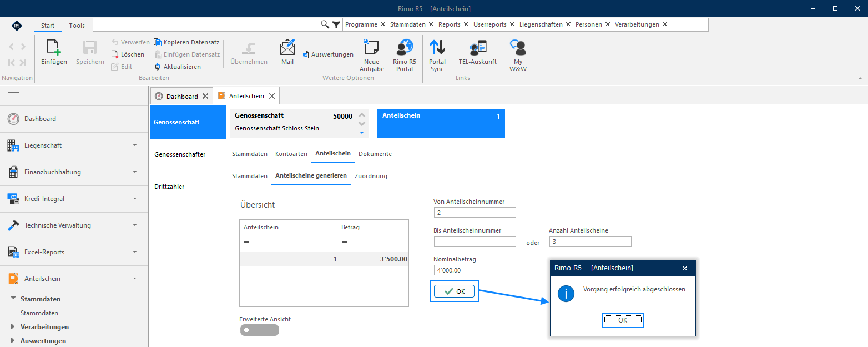Image resolution: width=868 pixels, height=347 pixels.
Task: Click the Bis Anteilscheinnummer field
Action: (x=475, y=242)
